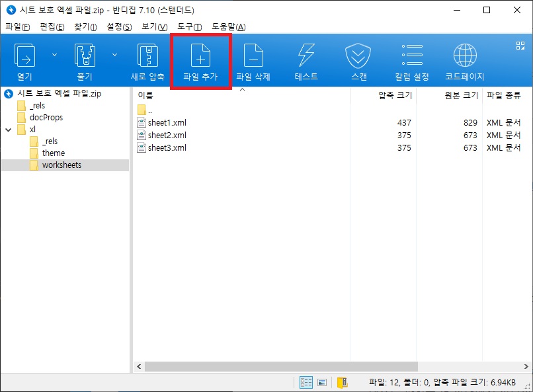Select sheet1.xml in the file list

[167, 123]
